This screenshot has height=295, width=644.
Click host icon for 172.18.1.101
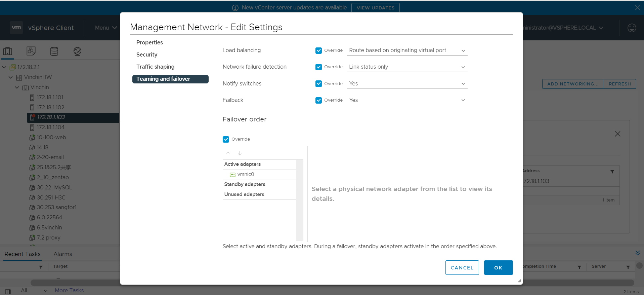pos(32,98)
